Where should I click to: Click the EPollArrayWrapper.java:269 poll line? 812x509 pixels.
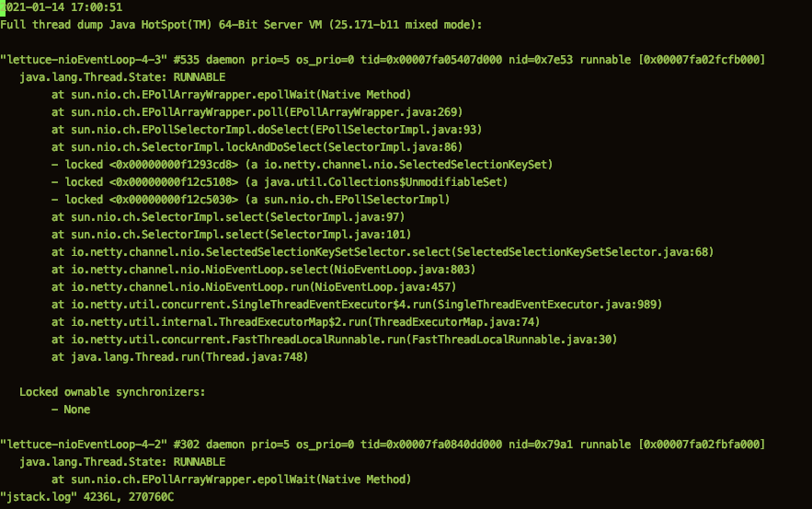(257, 112)
